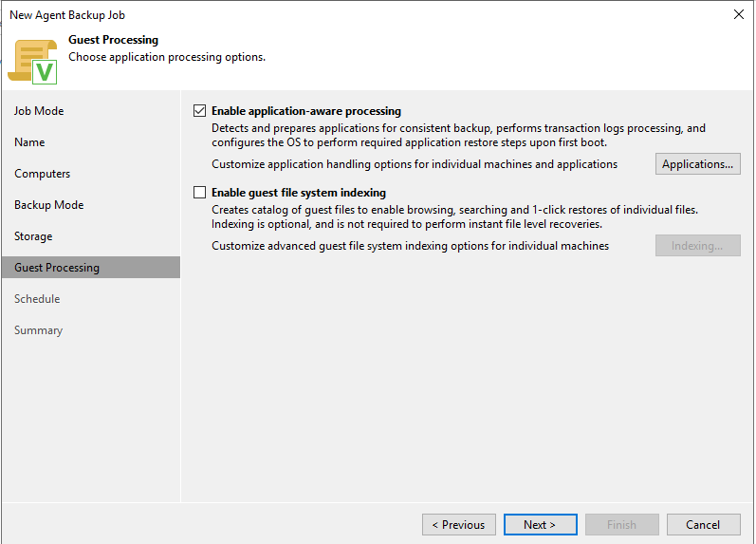The height and width of the screenshot is (544, 756).
Task: Open the Applications... handling options
Action: point(697,164)
